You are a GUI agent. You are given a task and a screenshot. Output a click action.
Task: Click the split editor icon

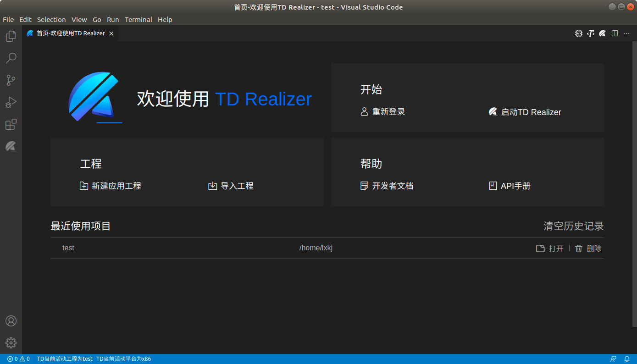tap(615, 33)
